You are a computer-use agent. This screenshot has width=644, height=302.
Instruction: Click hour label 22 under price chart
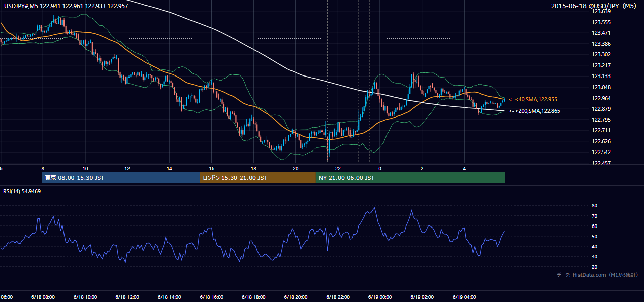[338, 168]
